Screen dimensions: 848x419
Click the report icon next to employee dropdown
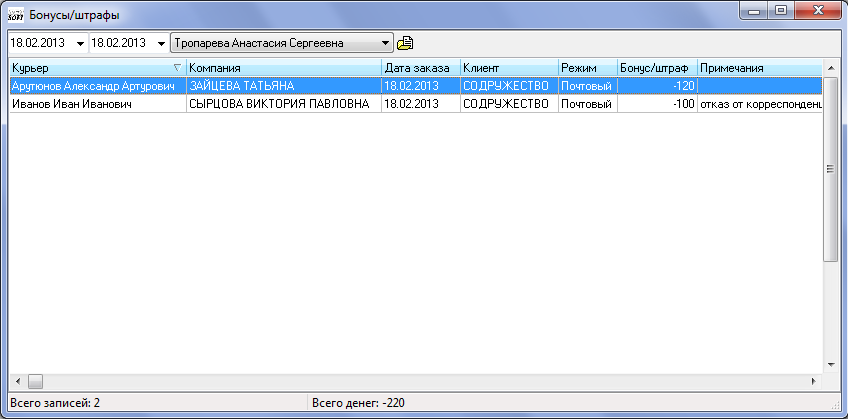(405, 43)
